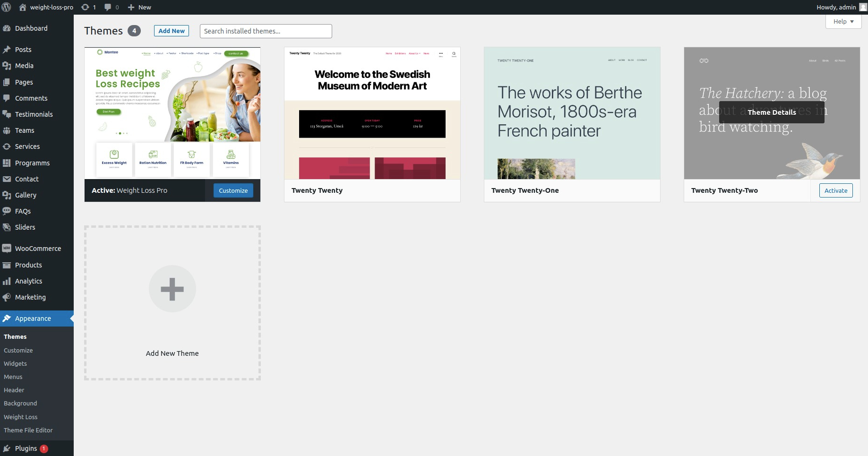Click the Customize button on active theme
The height and width of the screenshot is (456, 868).
(233, 190)
